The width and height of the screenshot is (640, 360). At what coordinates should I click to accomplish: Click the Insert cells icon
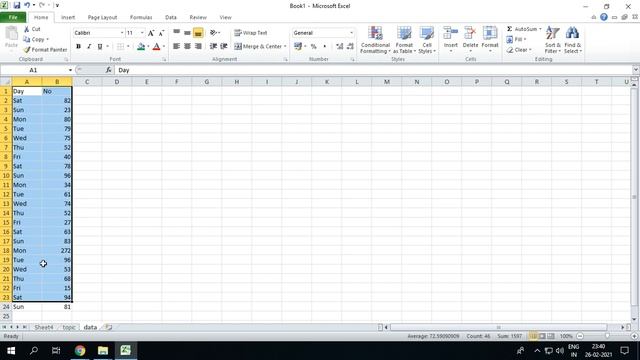451,34
